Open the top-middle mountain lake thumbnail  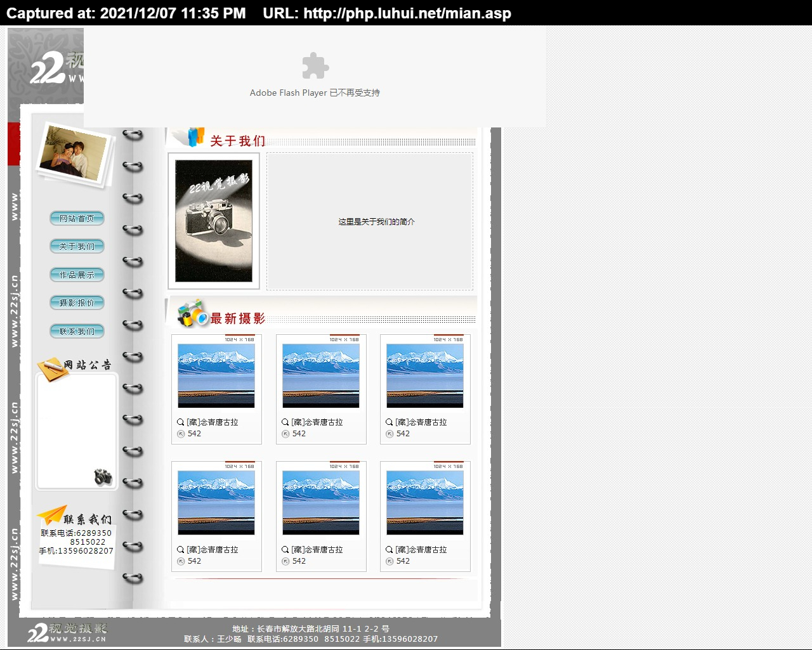click(321, 375)
